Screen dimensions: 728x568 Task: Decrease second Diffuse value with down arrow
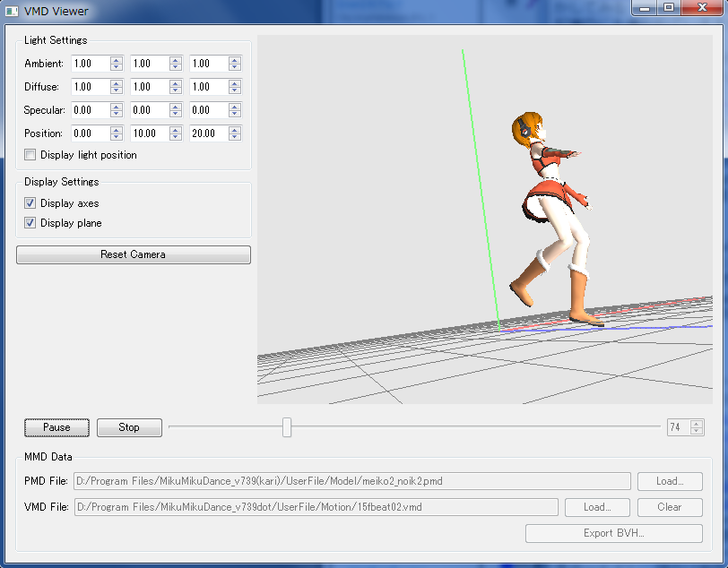tap(176, 90)
